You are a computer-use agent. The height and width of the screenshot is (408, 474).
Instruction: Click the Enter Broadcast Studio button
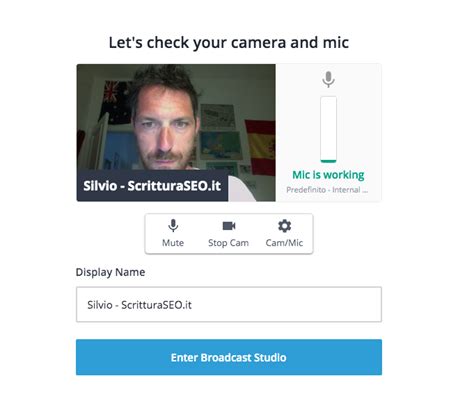click(229, 357)
